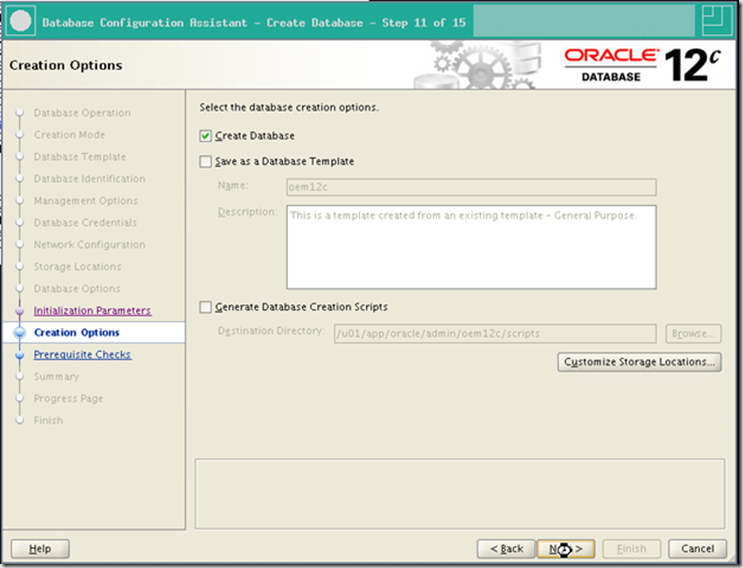Select the Finish step in sidebar

(x=48, y=420)
